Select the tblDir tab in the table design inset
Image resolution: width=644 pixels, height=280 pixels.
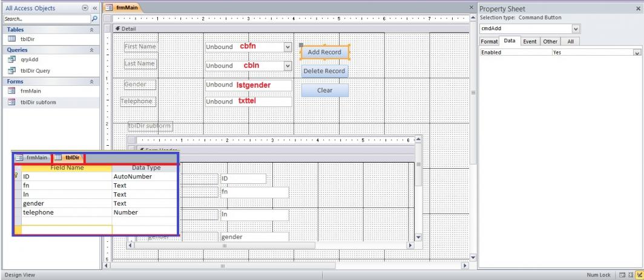click(68, 158)
